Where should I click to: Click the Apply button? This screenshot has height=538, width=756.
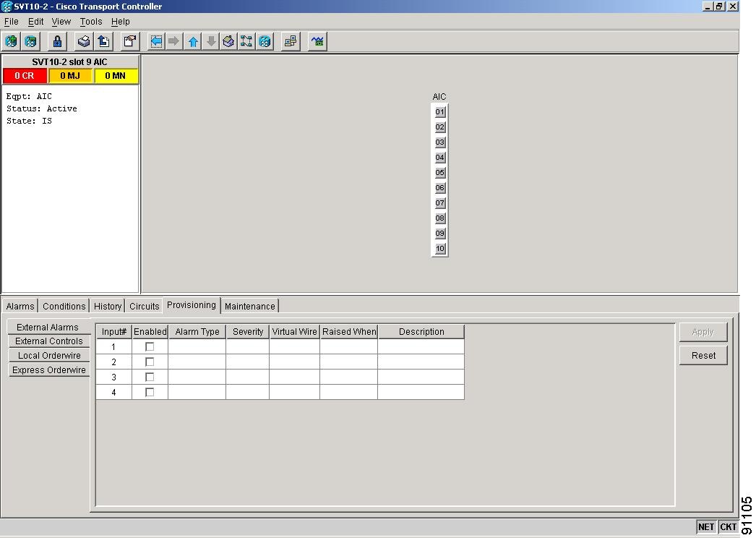pyautogui.click(x=703, y=332)
